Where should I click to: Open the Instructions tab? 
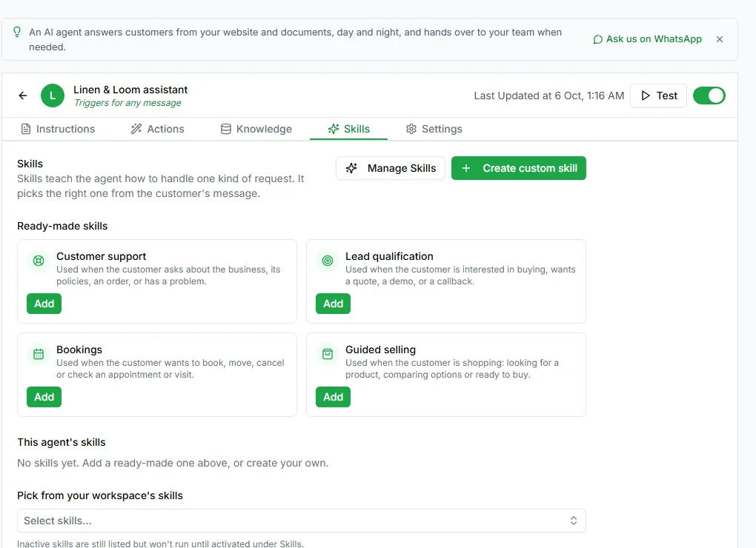(x=58, y=129)
